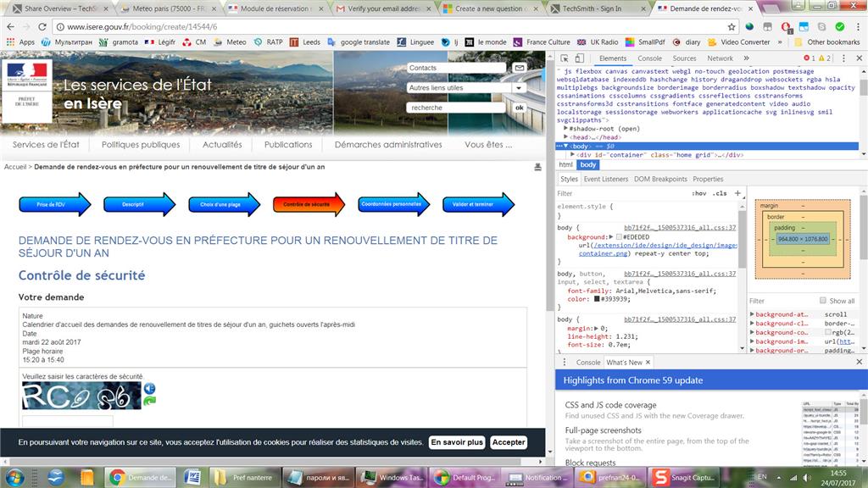Bookmark this page with the star icon
Screen dimensions: 868x488
[732, 26]
